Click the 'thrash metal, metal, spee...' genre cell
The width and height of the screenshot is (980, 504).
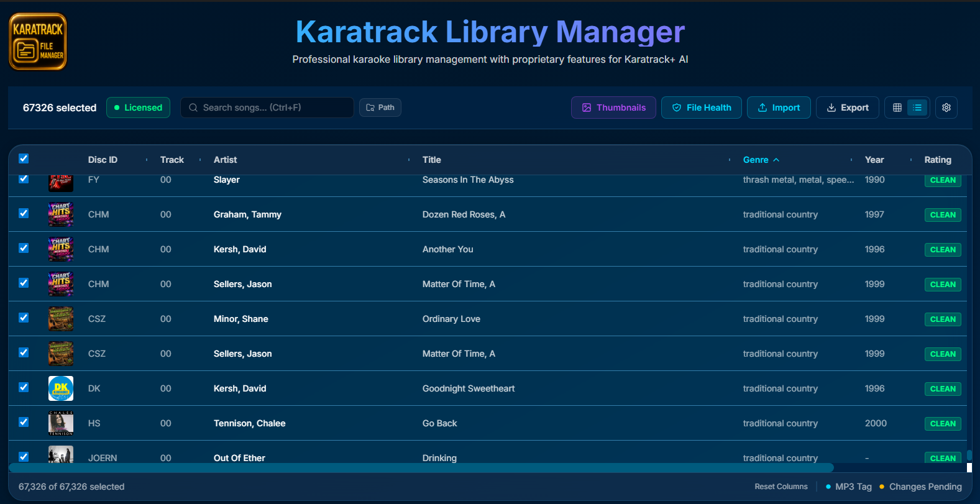point(799,180)
